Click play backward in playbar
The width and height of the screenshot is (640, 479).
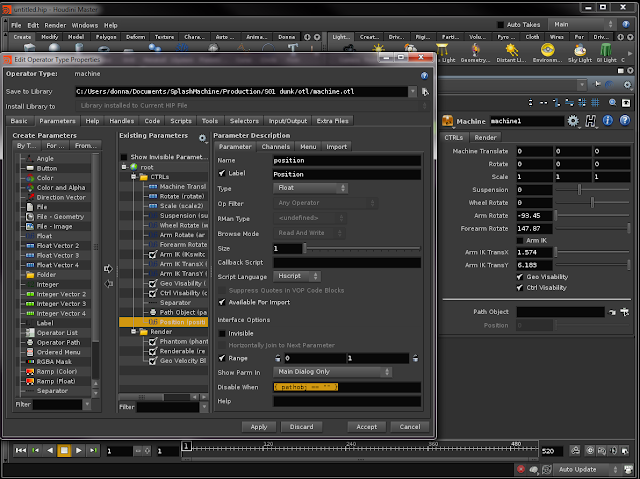tap(50, 450)
